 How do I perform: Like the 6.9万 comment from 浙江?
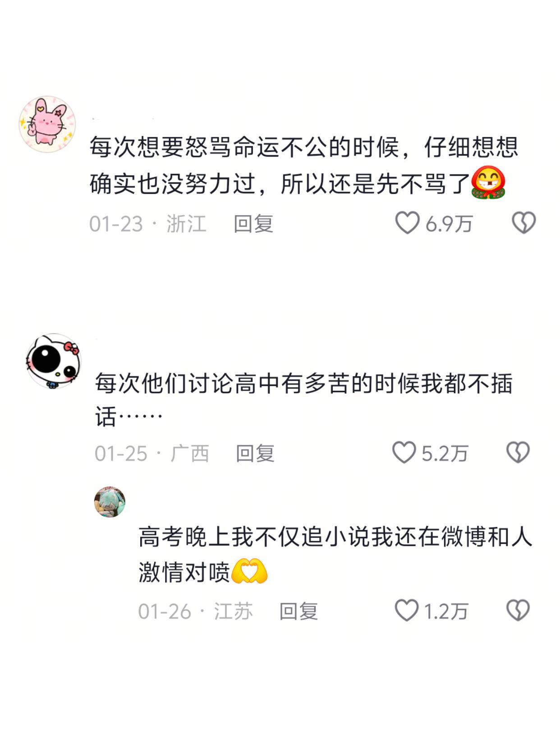coord(407,223)
